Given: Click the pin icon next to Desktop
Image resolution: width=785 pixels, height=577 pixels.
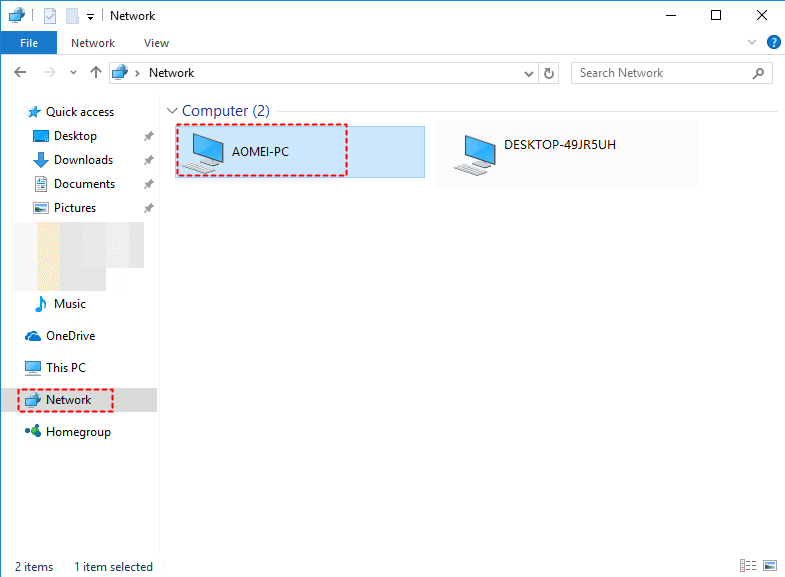Looking at the screenshot, I should coord(149,136).
